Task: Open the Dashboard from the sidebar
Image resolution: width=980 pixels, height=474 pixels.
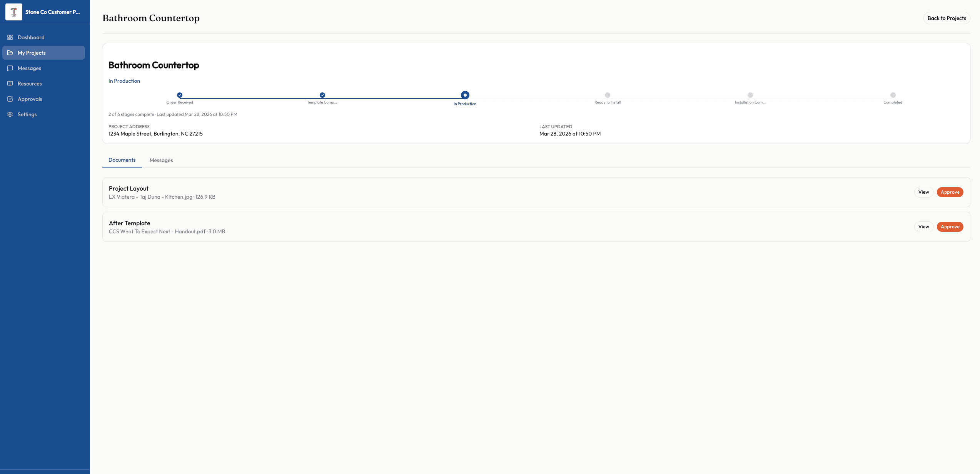Action: click(31, 37)
